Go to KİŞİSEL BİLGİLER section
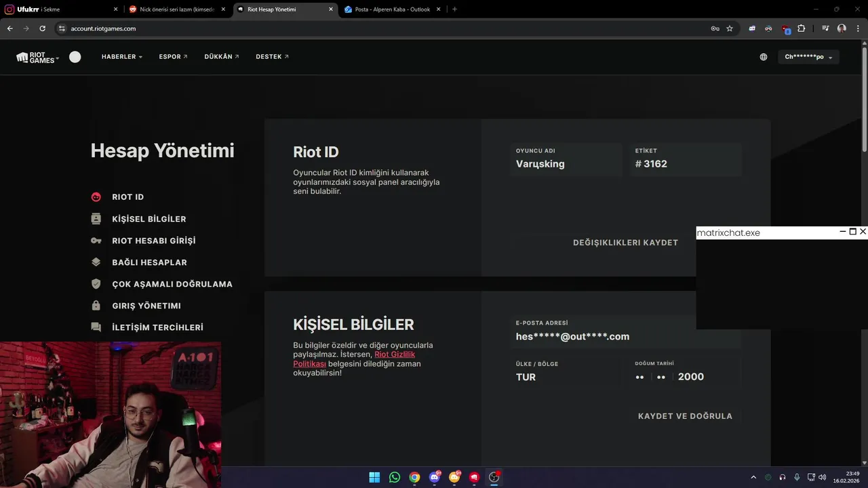Viewport: 868px width, 488px height. [x=149, y=219]
